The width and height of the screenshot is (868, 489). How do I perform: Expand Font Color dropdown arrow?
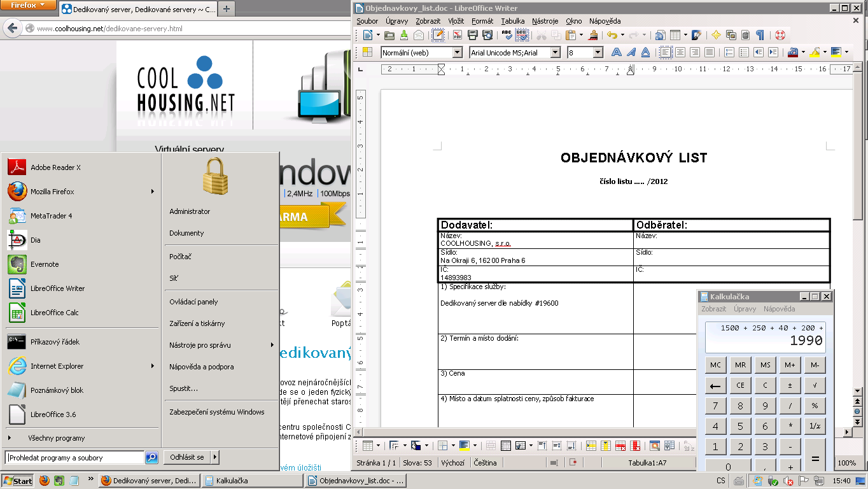[804, 52]
